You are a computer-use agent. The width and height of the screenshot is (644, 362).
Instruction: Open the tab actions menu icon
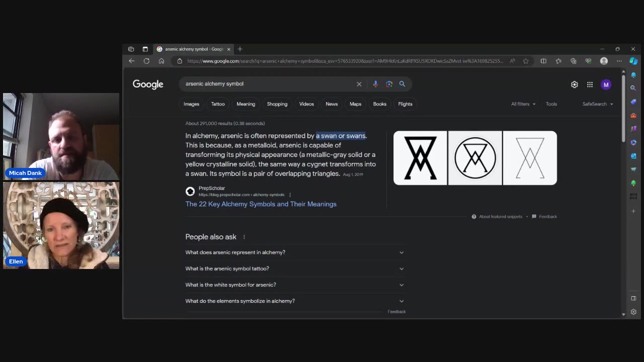(x=145, y=49)
